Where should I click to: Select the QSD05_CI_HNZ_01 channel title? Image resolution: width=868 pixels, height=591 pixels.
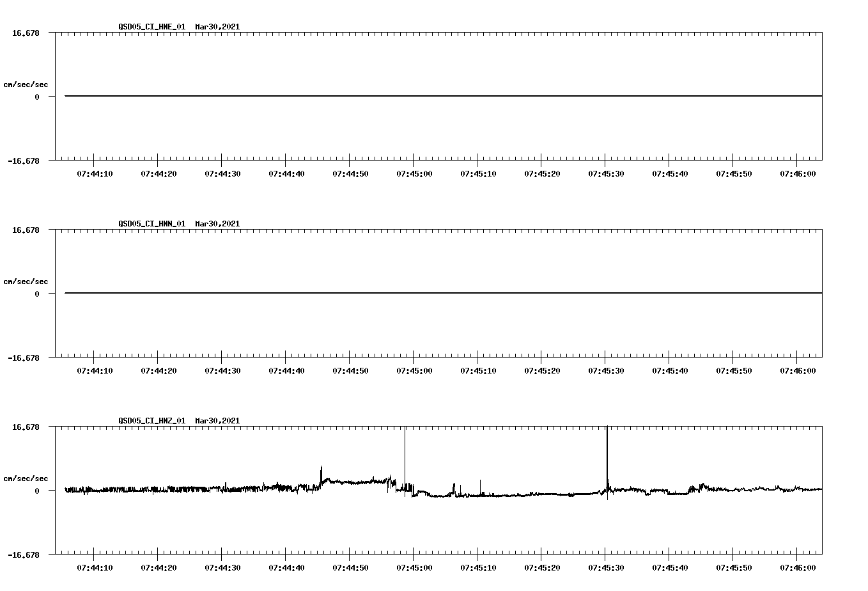(x=151, y=421)
